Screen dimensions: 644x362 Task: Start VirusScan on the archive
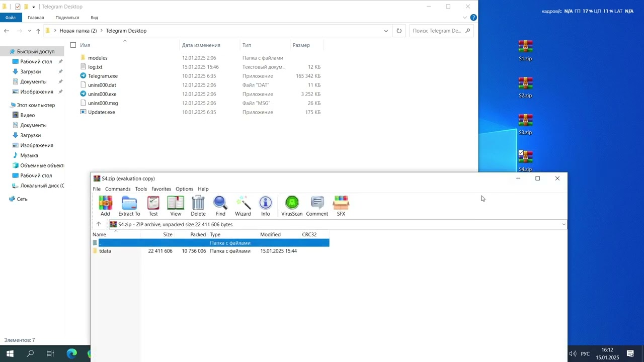pyautogui.click(x=292, y=206)
